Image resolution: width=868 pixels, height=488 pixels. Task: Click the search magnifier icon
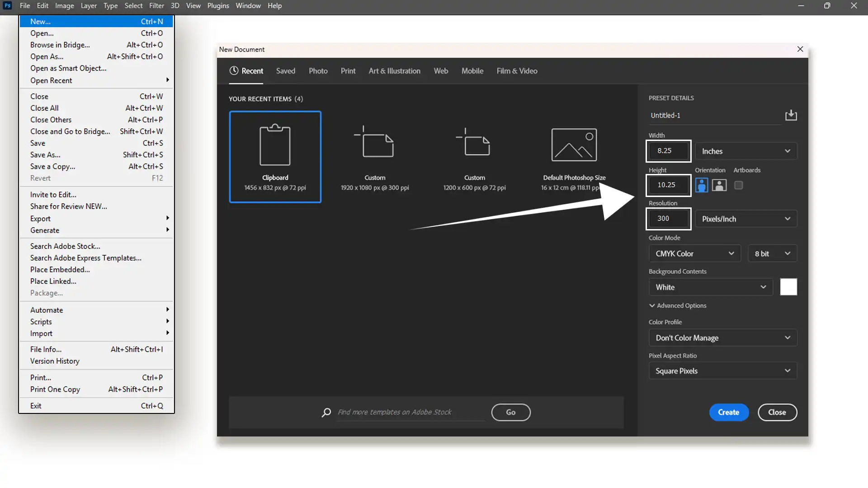click(326, 413)
